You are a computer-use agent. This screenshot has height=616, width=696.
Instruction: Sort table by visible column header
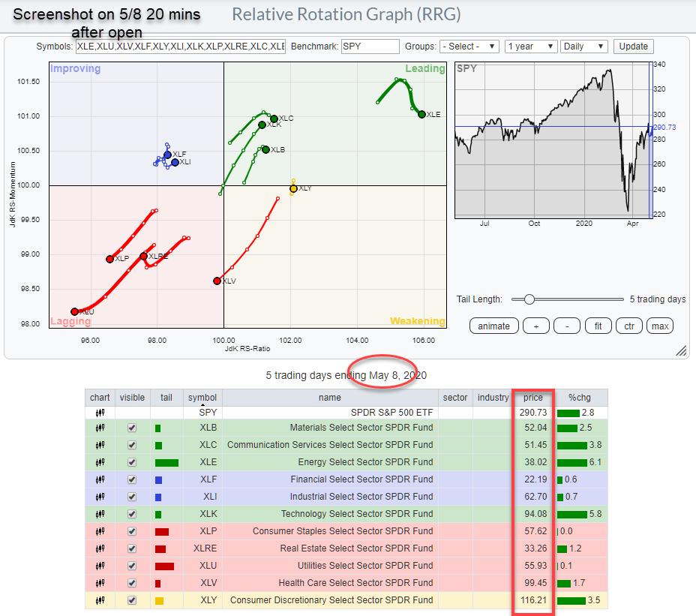tap(132, 398)
